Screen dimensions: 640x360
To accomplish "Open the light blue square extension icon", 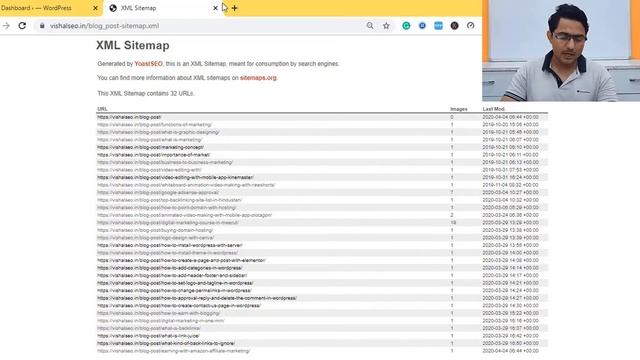I will tap(438, 26).
